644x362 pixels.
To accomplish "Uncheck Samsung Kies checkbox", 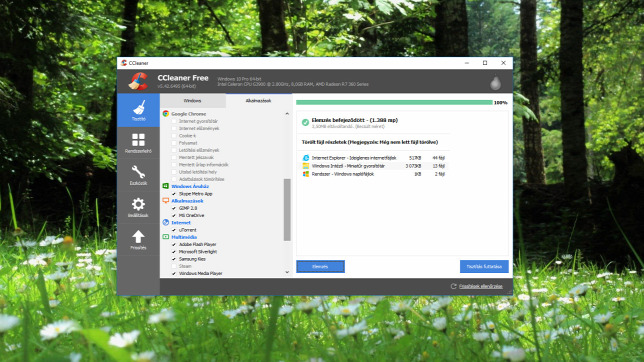I will (174, 259).
